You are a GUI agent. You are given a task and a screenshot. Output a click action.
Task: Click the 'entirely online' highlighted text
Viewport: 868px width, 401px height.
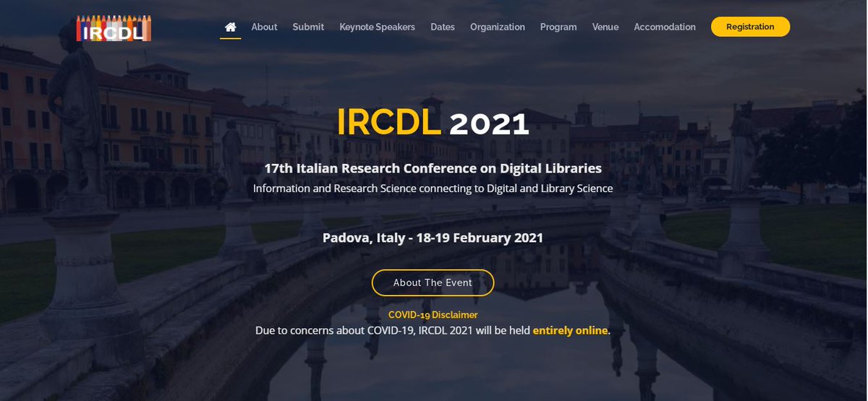570,331
